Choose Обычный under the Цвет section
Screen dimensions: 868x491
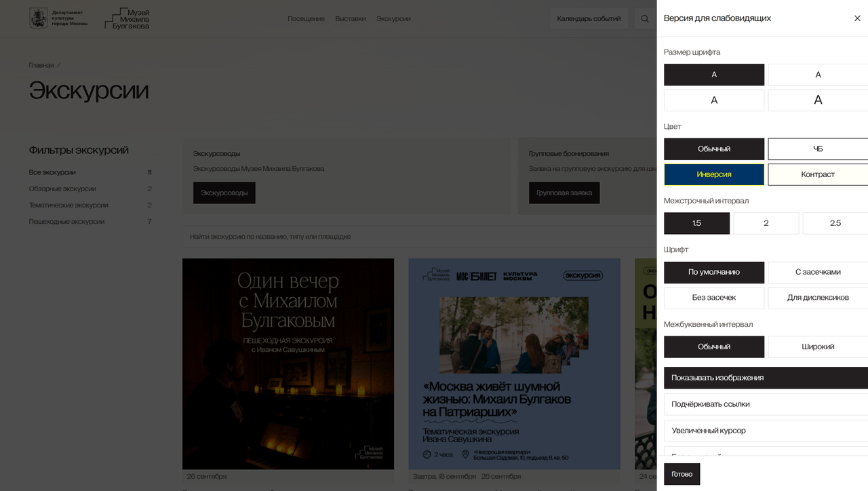(714, 149)
